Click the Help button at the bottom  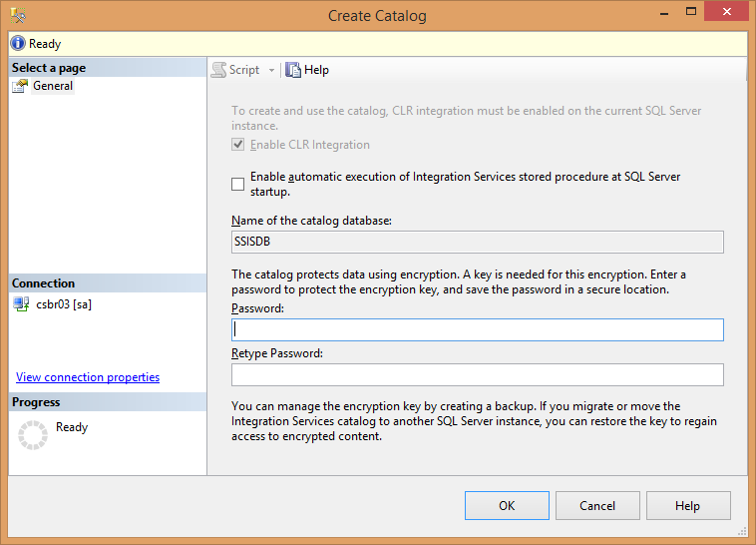(x=687, y=506)
